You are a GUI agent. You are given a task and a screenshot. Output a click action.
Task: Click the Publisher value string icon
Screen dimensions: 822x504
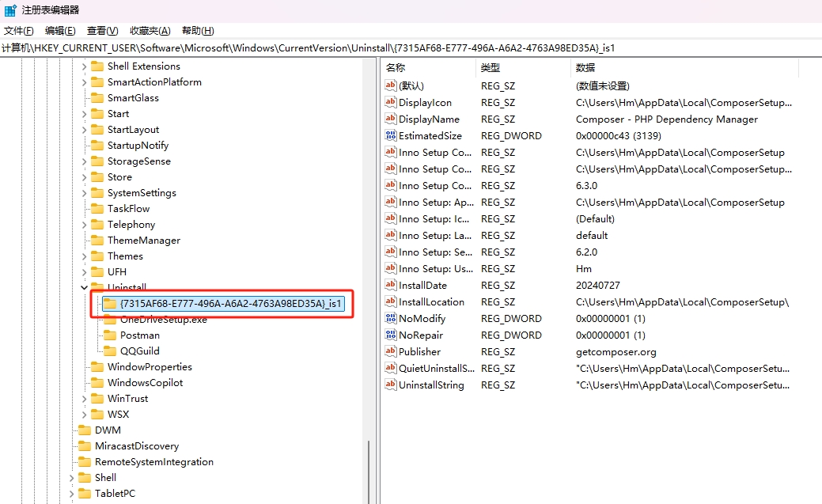click(x=391, y=351)
